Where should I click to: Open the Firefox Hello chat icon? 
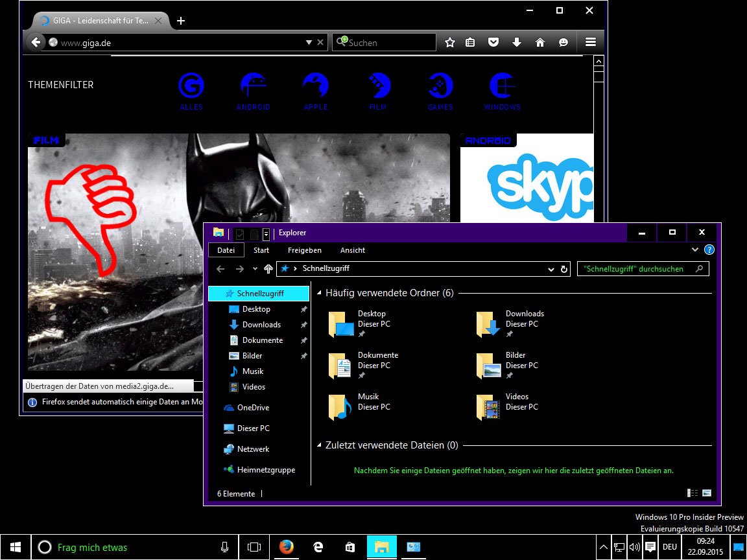[x=563, y=41]
